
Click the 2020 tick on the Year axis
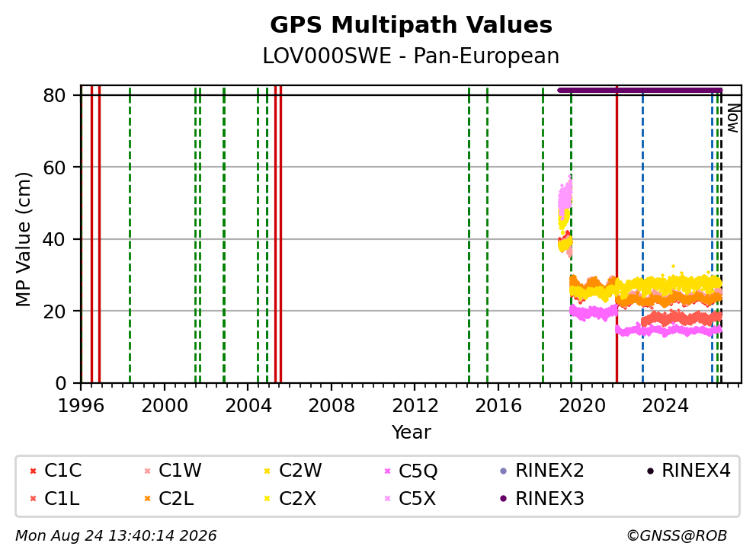pos(581,406)
